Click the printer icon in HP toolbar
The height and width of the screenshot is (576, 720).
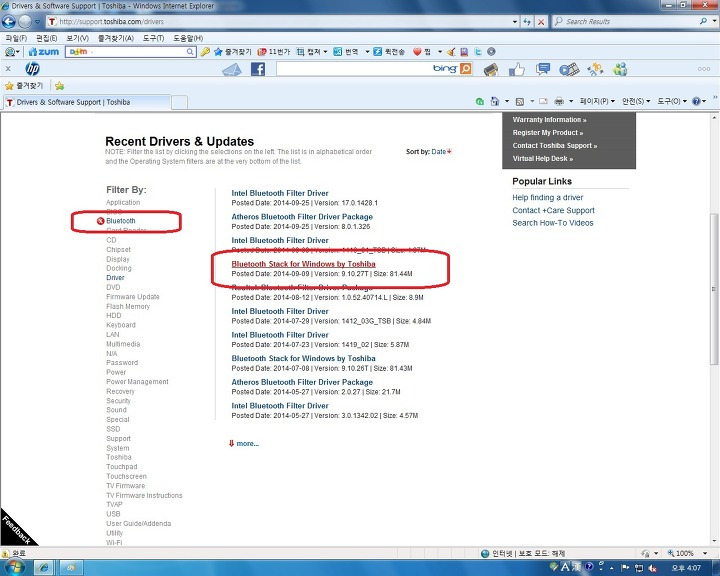pos(491,69)
